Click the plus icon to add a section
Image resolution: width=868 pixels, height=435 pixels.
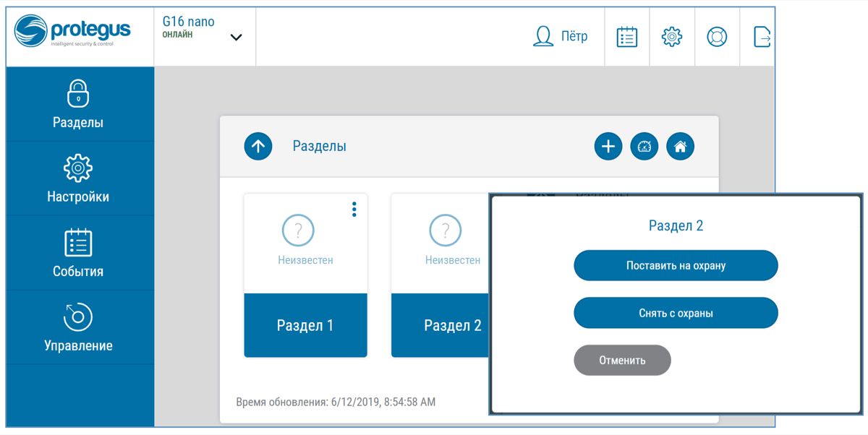608,147
